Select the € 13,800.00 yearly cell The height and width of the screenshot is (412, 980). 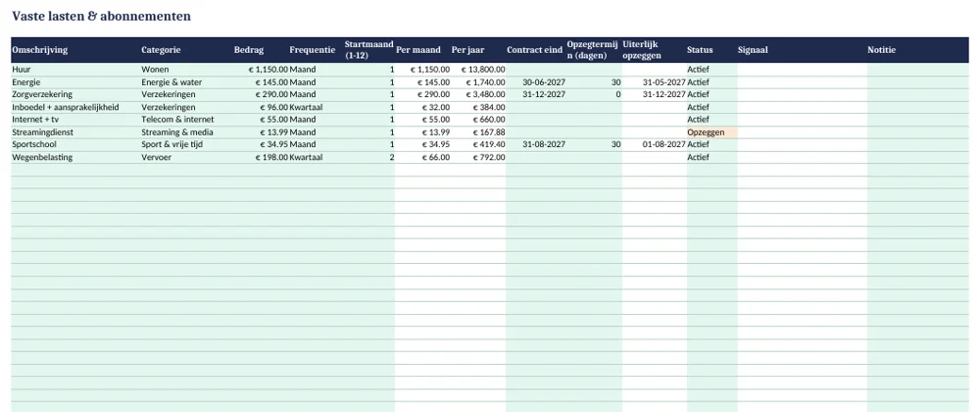tap(478, 70)
